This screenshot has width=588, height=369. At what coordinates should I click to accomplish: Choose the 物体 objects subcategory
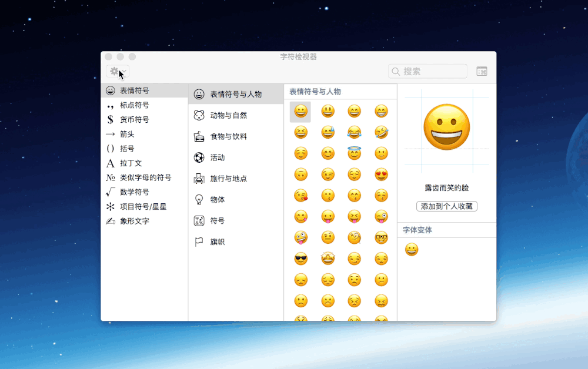click(x=236, y=200)
